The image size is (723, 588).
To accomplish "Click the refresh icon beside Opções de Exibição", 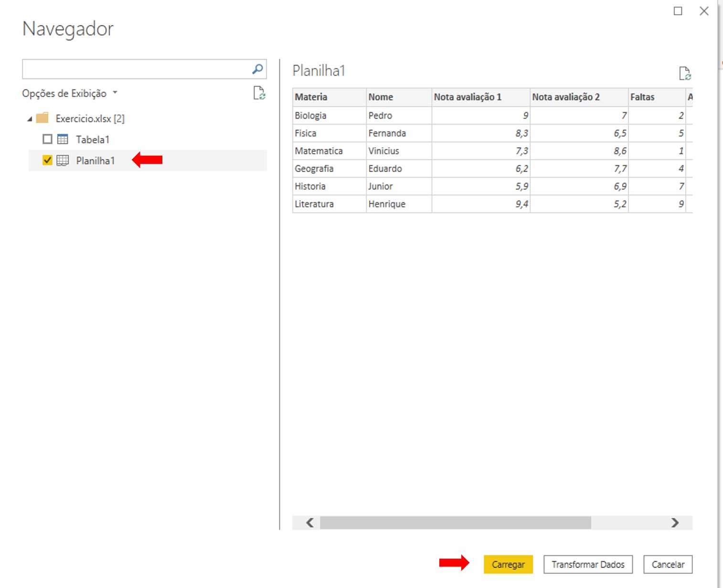I will pos(259,93).
